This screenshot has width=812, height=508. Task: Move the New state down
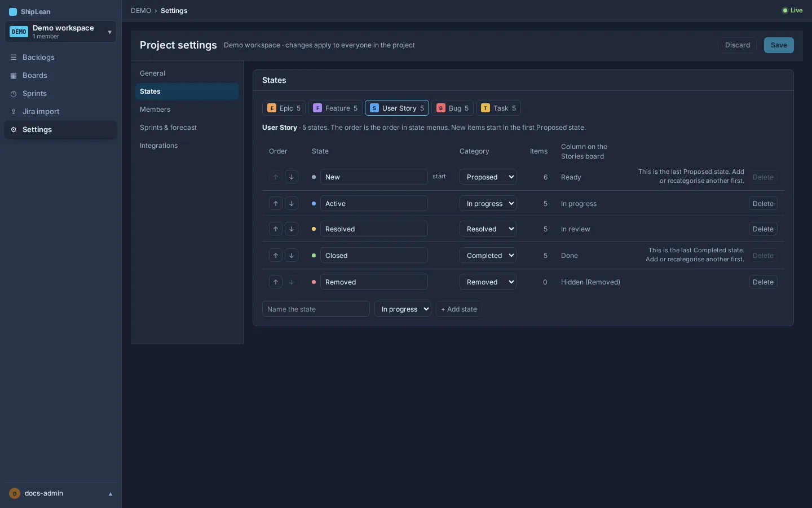(292, 177)
